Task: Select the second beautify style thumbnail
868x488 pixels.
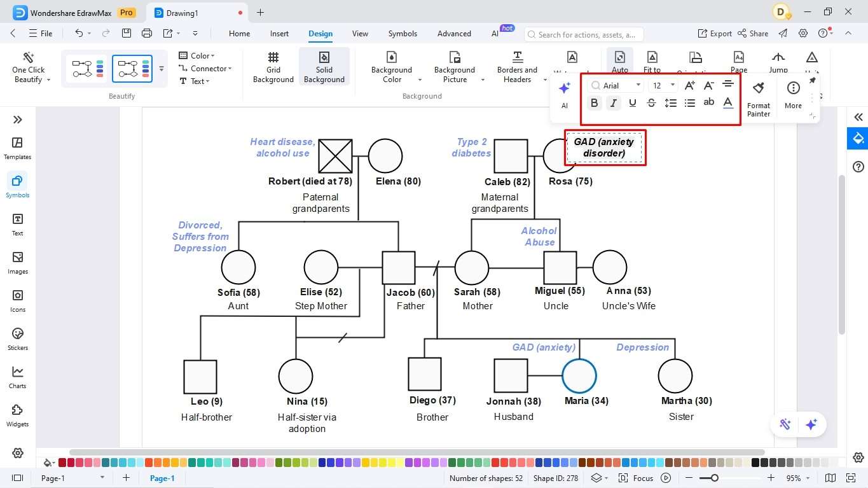Action: pos(132,69)
